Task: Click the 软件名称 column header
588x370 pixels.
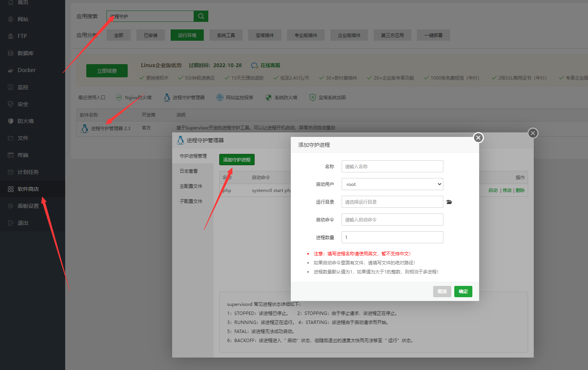Action: [x=89, y=115]
